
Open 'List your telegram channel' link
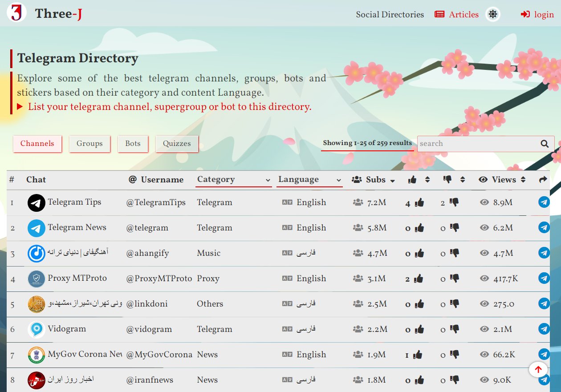coord(169,107)
